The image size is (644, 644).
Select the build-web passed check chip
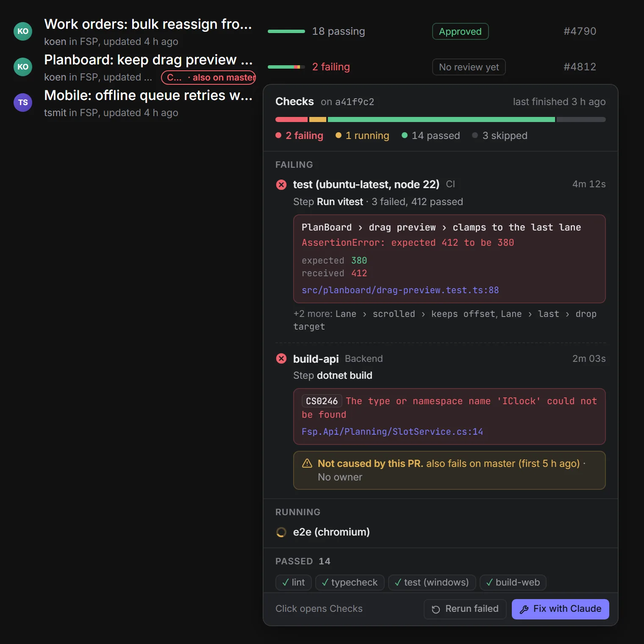tap(513, 583)
